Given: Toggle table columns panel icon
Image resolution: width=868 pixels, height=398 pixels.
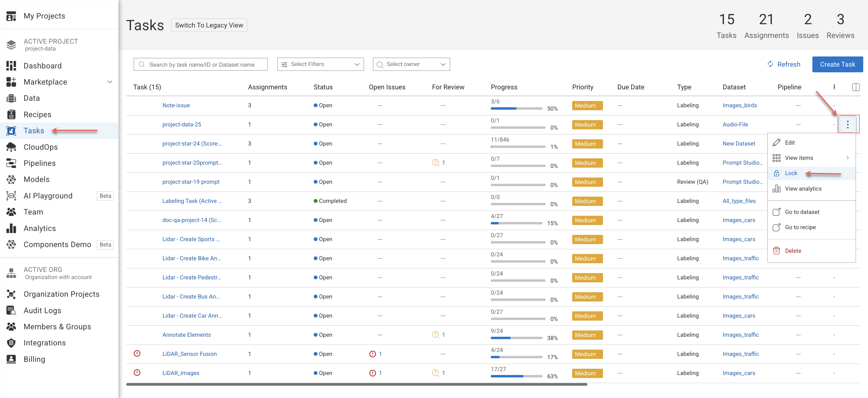Looking at the screenshot, I should pos(855,87).
